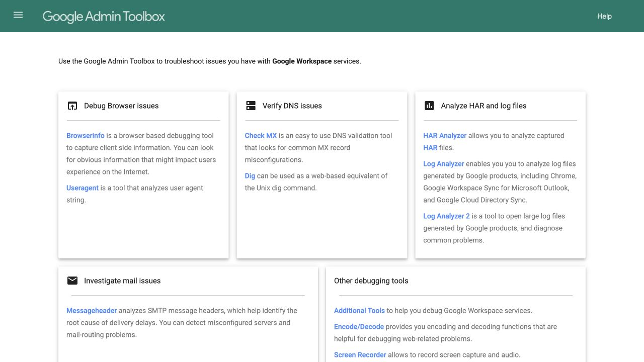Open the Messageheader tool link
The image size is (644, 362).
pos(92,311)
